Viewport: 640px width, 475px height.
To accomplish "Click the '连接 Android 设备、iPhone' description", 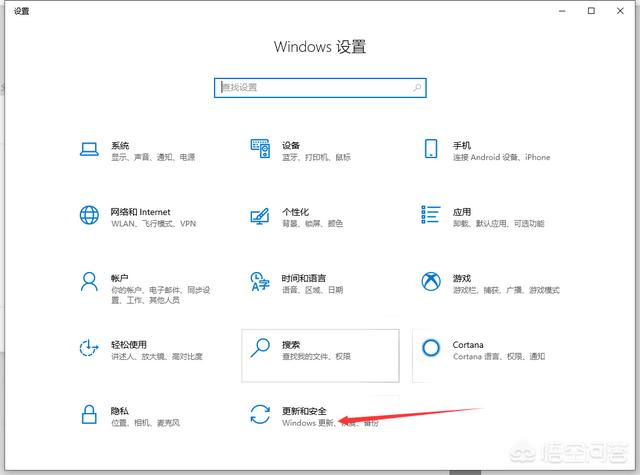I will [502, 157].
